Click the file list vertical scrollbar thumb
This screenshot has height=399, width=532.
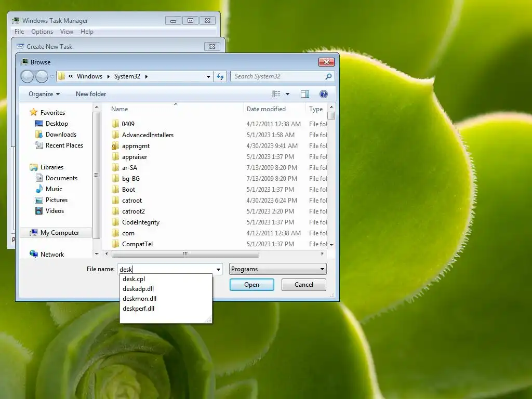coord(331,116)
